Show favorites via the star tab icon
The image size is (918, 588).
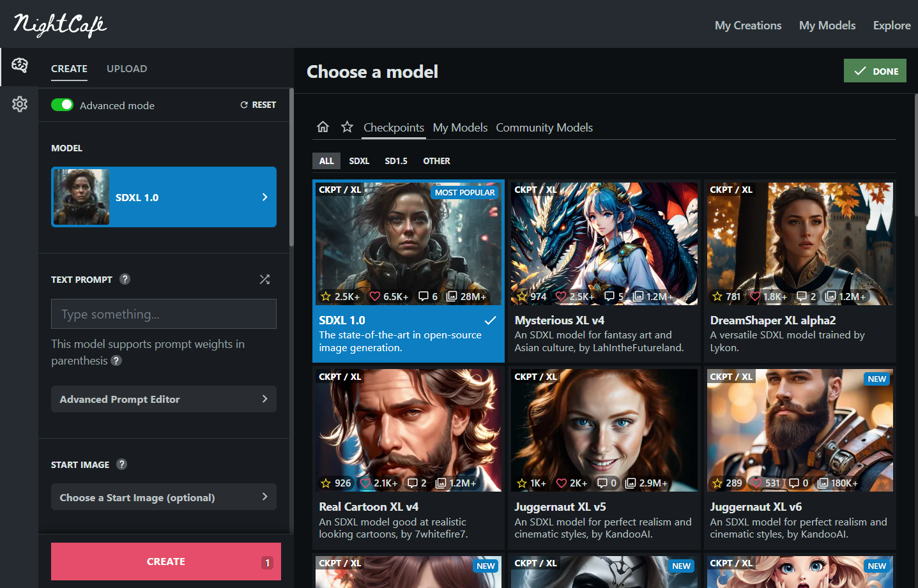pos(347,127)
